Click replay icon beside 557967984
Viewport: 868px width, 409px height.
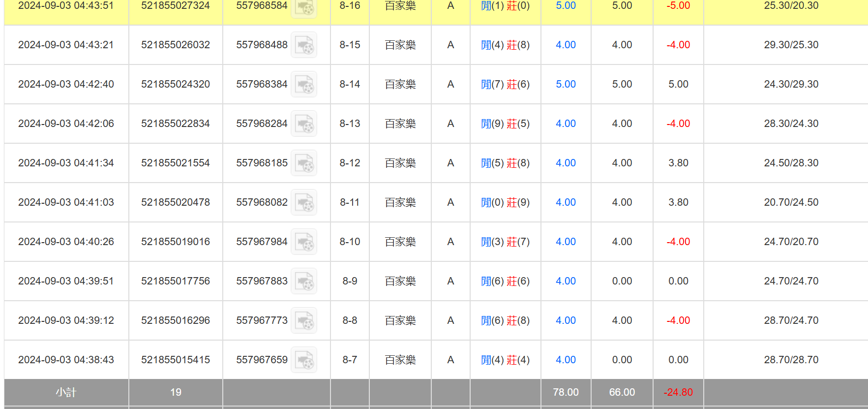coord(303,242)
